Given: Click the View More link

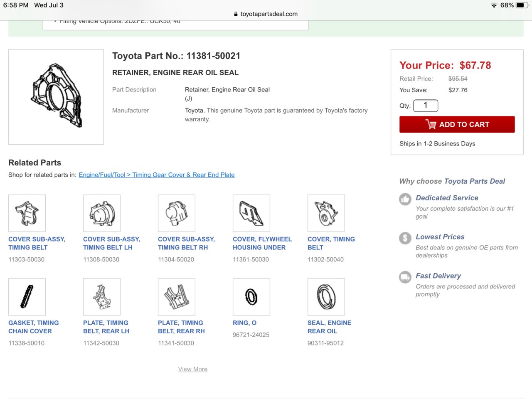Looking at the screenshot, I should click(x=192, y=369).
